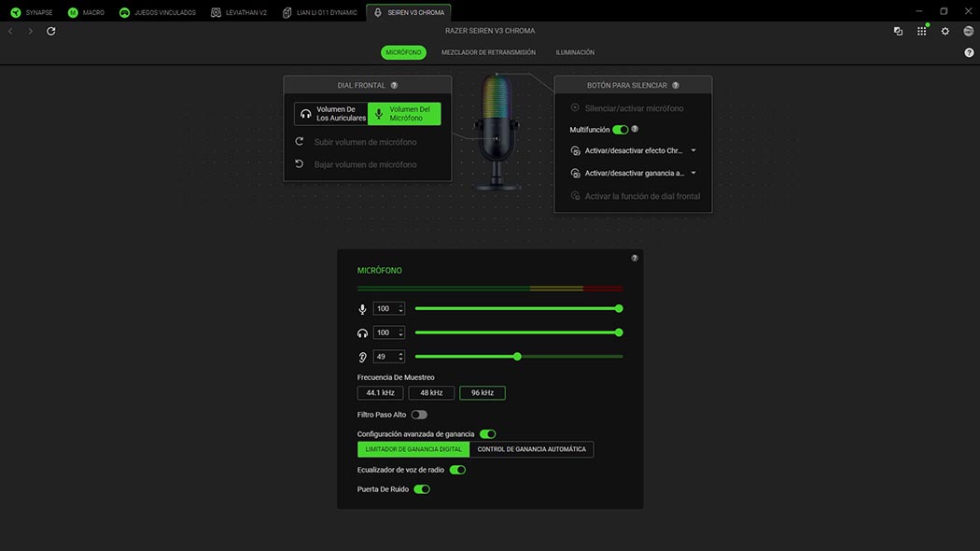Expand the Activar/desactivar efecto Chroma dropdown
The image size is (980, 551).
[693, 150]
